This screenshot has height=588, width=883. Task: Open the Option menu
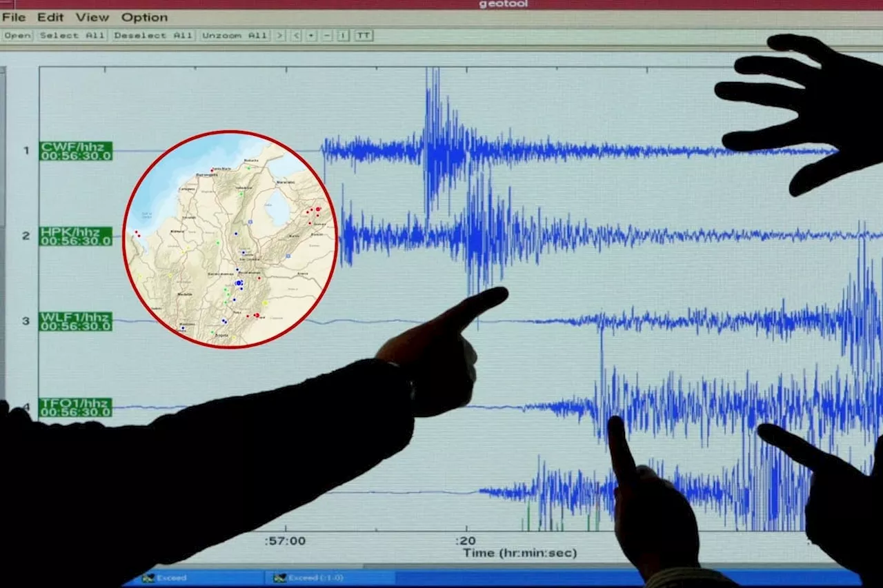tap(143, 17)
